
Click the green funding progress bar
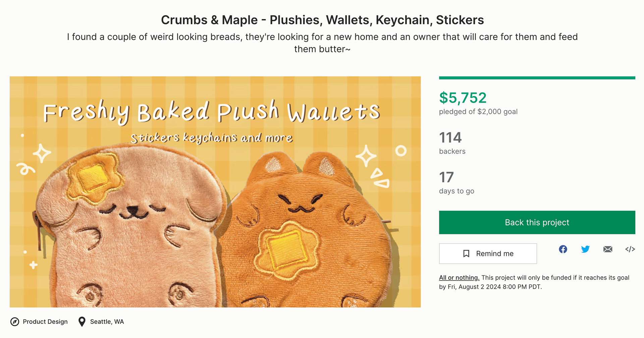pyautogui.click(x=537, y=78)
